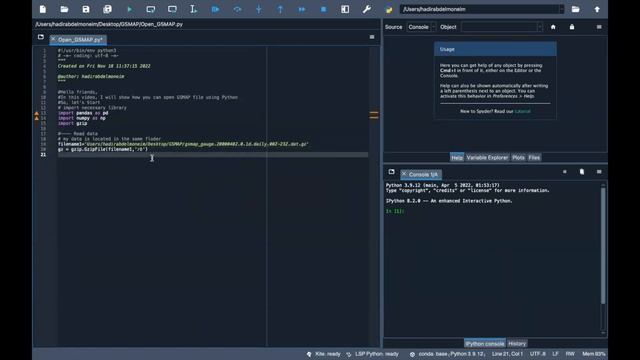Step into function in debugger
The width and height of the screenshot is (640, 360).
click(259, 9)
